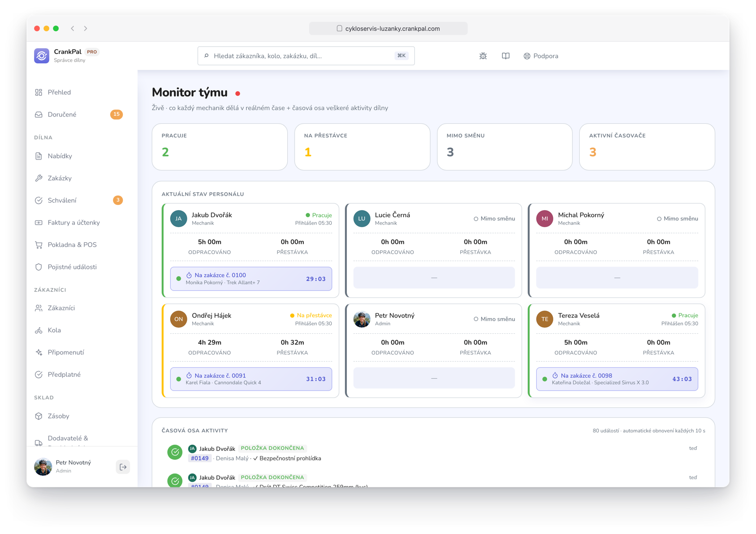The image size is (756, 534).
Task: Click Petr Novotný profile at sidebar bottom
Action: coord(73,467)
